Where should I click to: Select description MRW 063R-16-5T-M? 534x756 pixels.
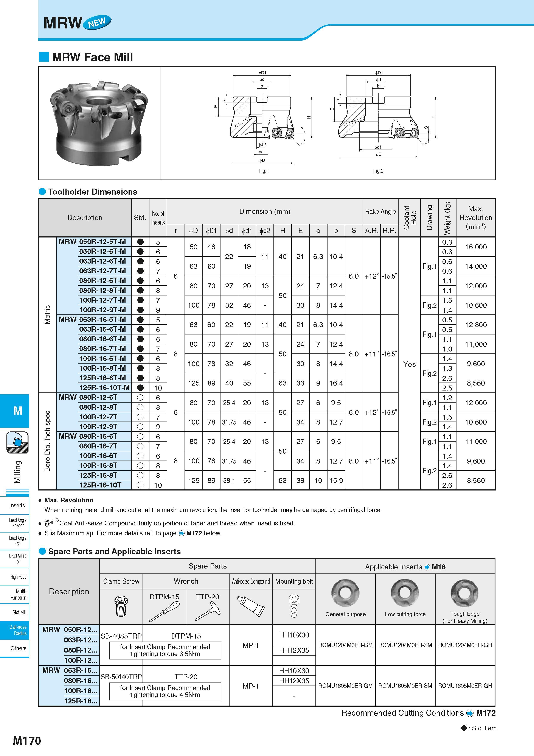[x=92, y=319]
